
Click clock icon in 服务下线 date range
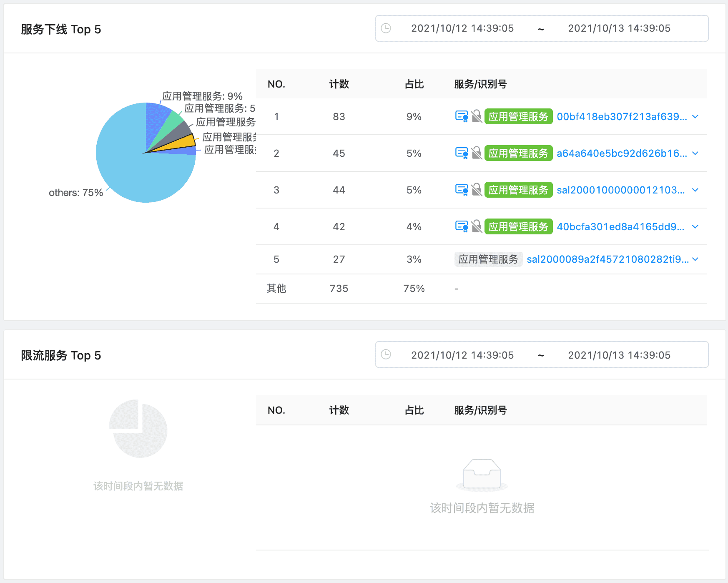[x=386, y=28]
